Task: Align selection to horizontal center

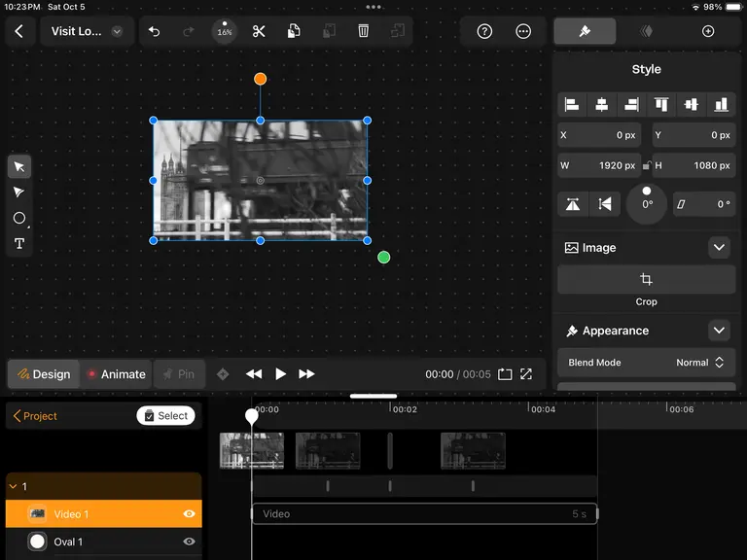Action: click(x=602, y=104)
